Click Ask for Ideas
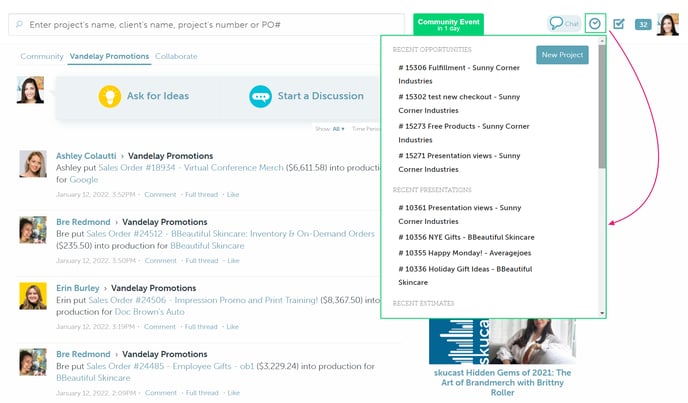 (x=158, y=96)
